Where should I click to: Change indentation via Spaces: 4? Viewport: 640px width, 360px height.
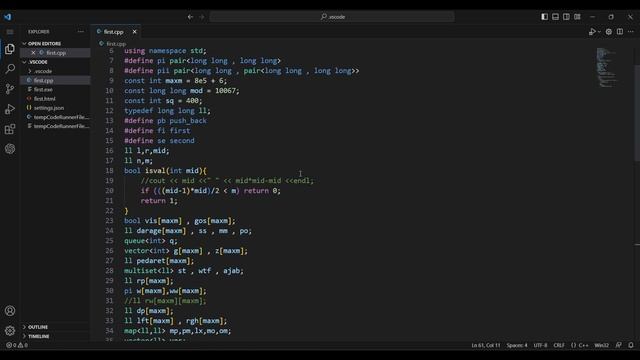(517, 345)
